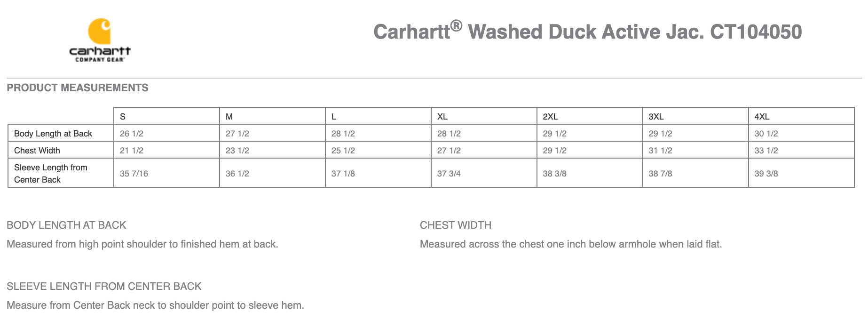868x336 pixels.
Task: Select the Chest Width row label
Action: (x=37, y=151)
